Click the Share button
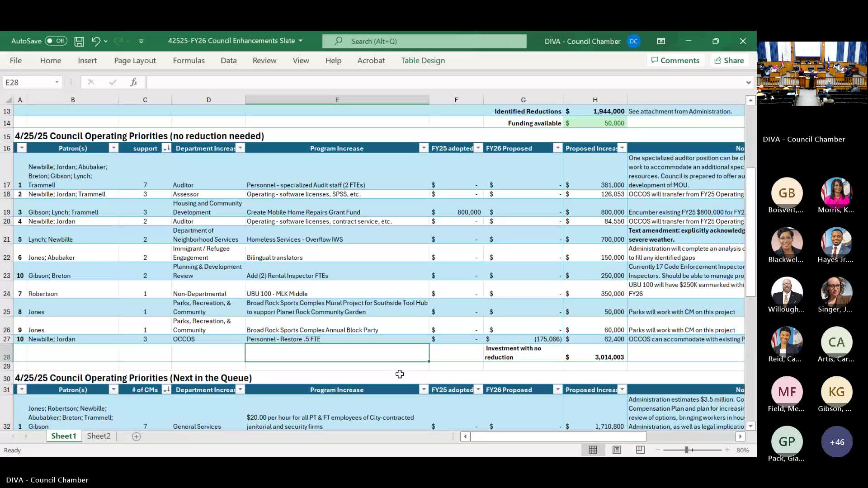Image resolution: width=868 pixels, height=488 pixels. [x=729, y=61]
